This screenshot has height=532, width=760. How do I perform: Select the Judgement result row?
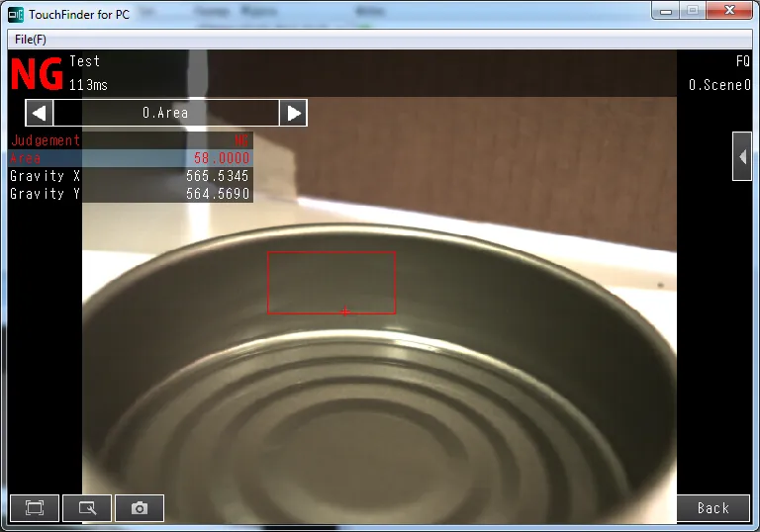[x=131, y=140]
